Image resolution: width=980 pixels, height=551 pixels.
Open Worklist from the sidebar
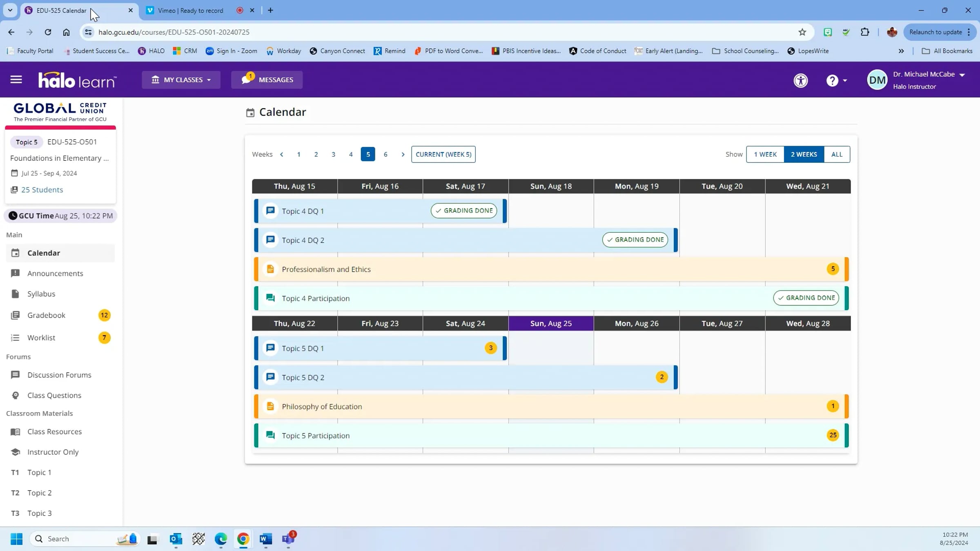point(41,338)
